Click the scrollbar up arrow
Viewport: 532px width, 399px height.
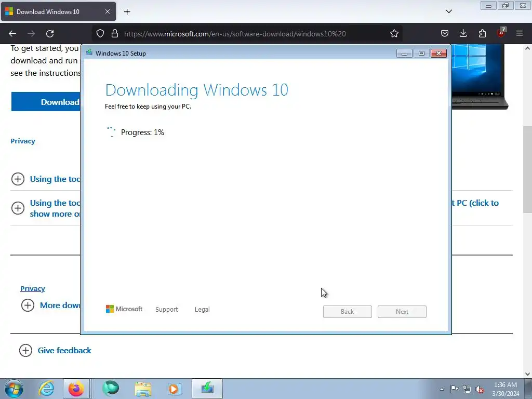[528, 48]
